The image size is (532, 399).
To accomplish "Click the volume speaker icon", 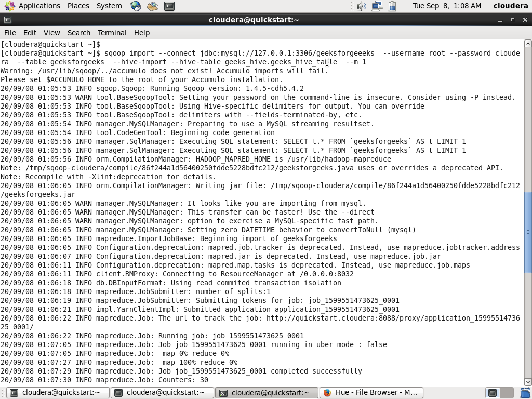I will click(x=362, y=6).
